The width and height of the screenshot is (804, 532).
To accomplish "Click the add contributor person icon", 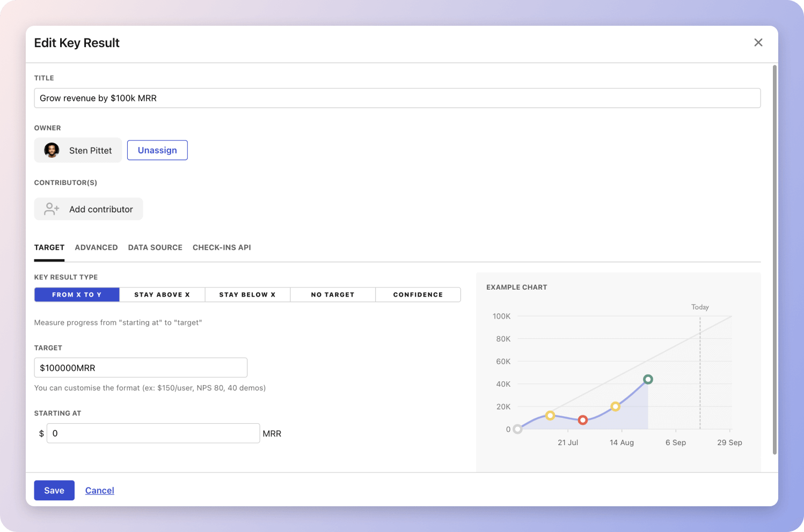I will 52,209.
